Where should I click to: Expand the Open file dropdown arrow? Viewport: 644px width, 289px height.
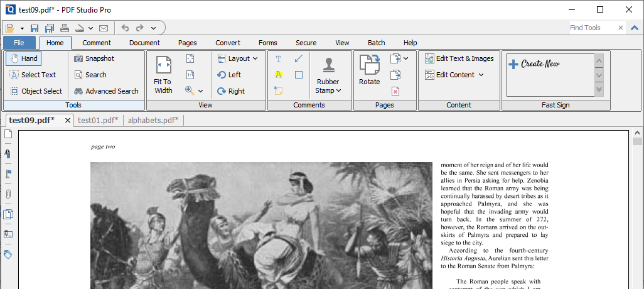click(22, 28)
